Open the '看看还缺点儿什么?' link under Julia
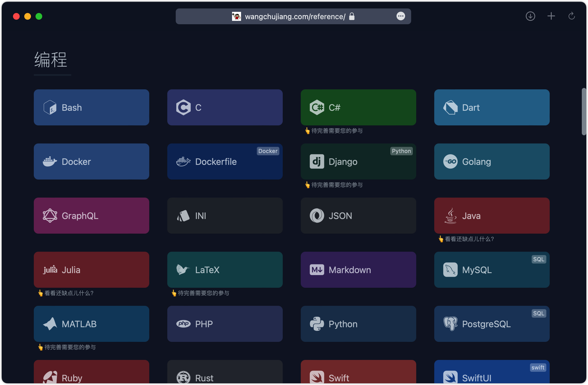 click(x=66, y=293)
